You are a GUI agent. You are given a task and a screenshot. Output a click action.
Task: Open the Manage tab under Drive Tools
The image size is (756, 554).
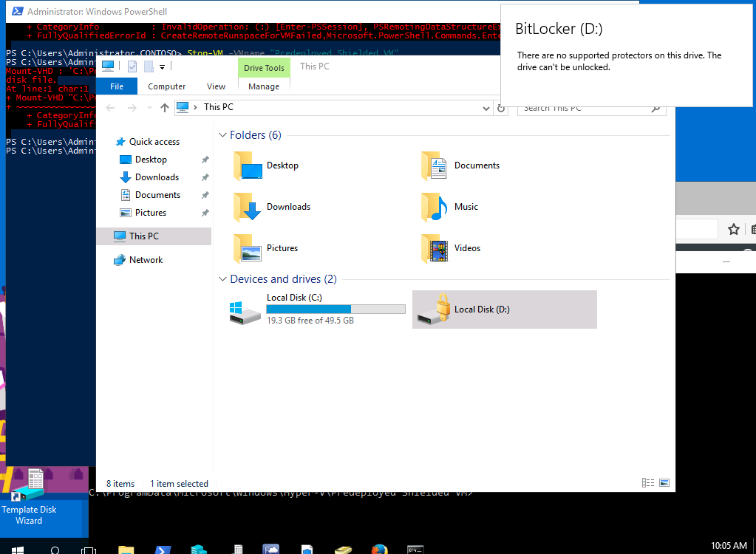(x=264, y=86)
